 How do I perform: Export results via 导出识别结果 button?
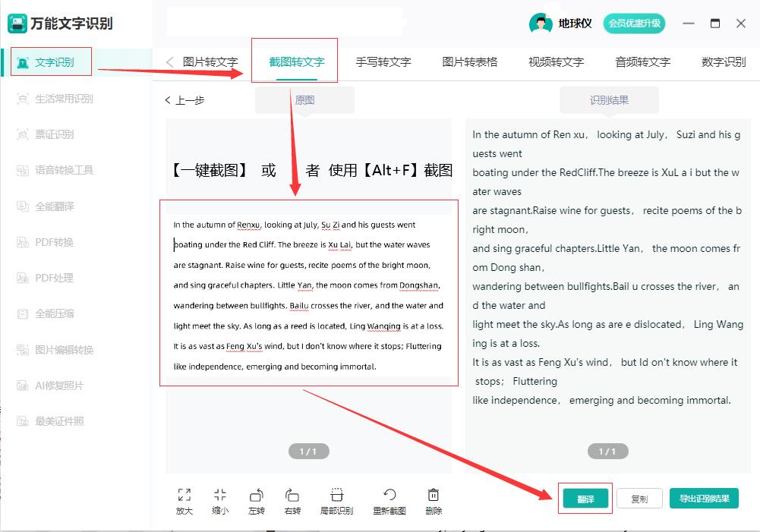(705, 498)
